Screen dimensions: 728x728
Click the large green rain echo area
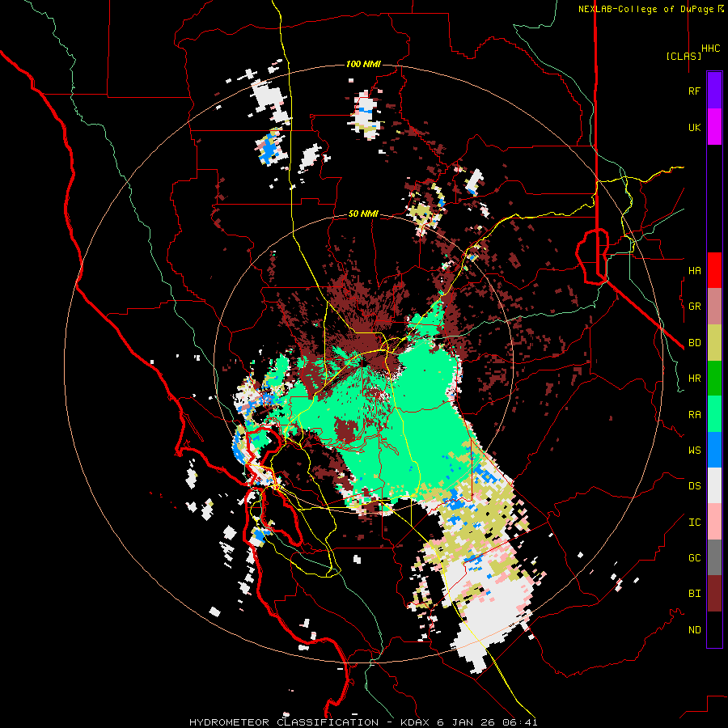coord(408,418)
